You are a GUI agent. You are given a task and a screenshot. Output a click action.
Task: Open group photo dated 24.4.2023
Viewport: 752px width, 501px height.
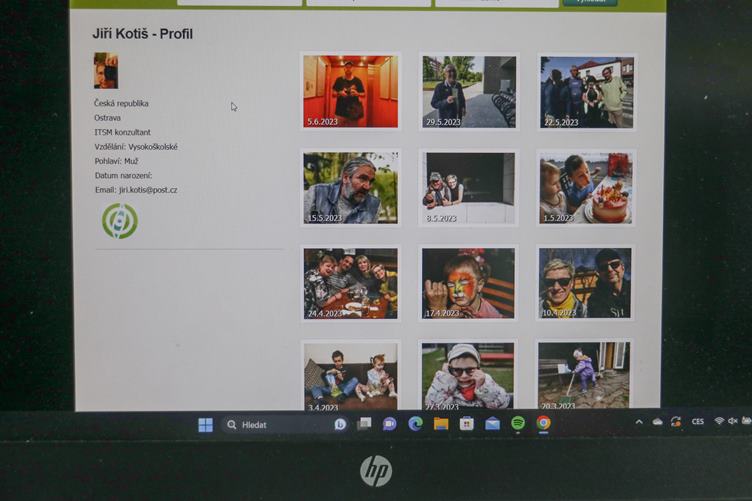coord(351,283)
